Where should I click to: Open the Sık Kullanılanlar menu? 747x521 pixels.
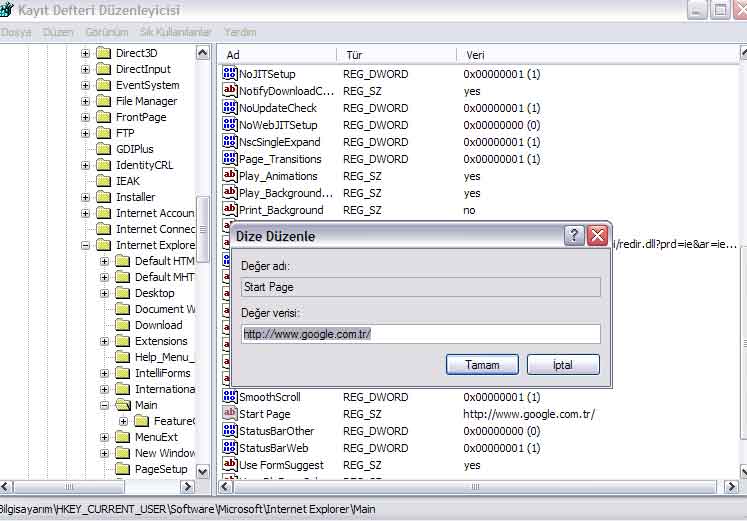pyautogui.click(x=175, y=32)
